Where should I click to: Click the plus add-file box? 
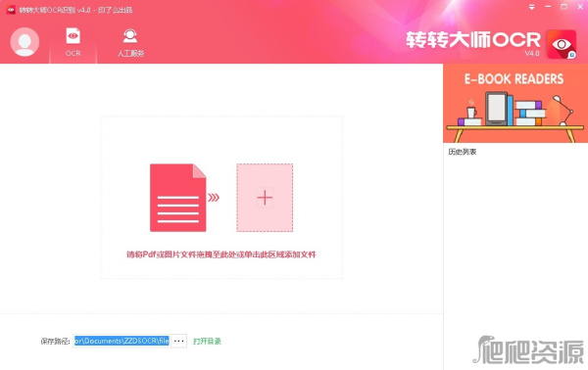(x=265, y=198)
